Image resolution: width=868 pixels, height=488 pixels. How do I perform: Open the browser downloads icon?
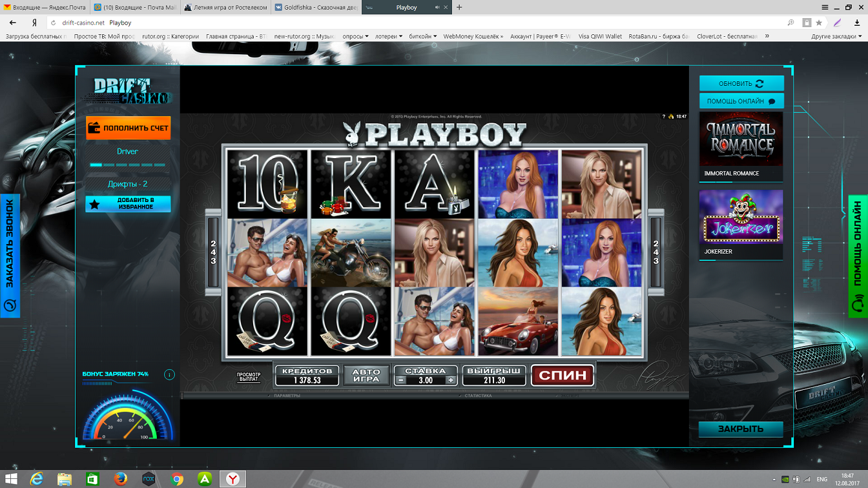857,23
